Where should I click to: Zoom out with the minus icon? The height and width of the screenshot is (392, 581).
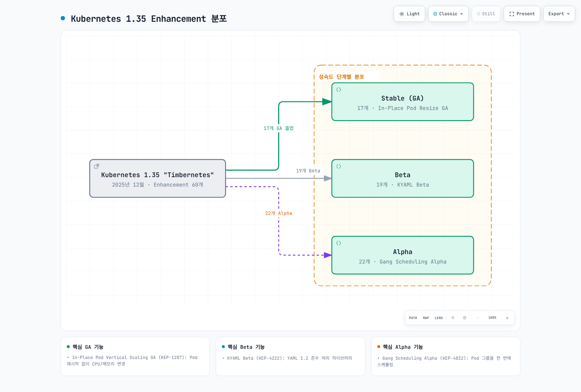pyautogui.click(x=478, y=318)
